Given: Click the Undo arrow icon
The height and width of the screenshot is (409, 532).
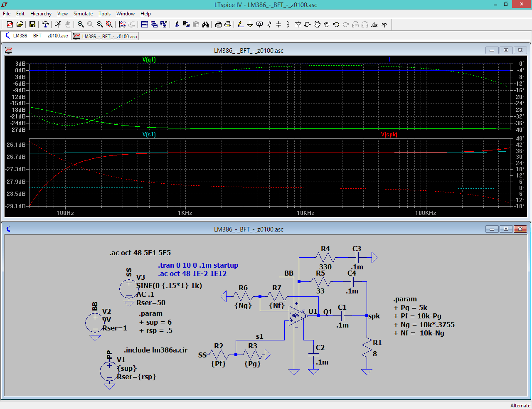Looking at the screenshot, I should point(336,25).
